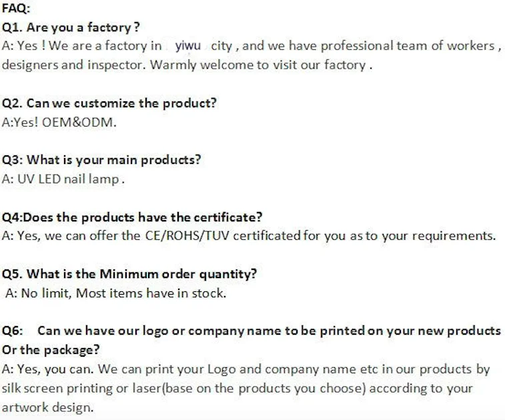Click 'We can print your Logo' sentence
This screenshot has height=420, width=505.
167,369
